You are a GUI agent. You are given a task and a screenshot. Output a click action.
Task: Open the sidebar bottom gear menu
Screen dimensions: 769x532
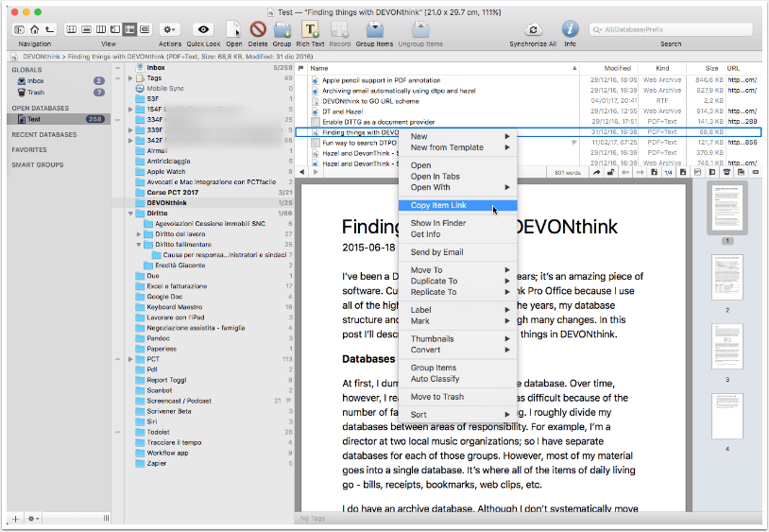click(x=33, y=519)
